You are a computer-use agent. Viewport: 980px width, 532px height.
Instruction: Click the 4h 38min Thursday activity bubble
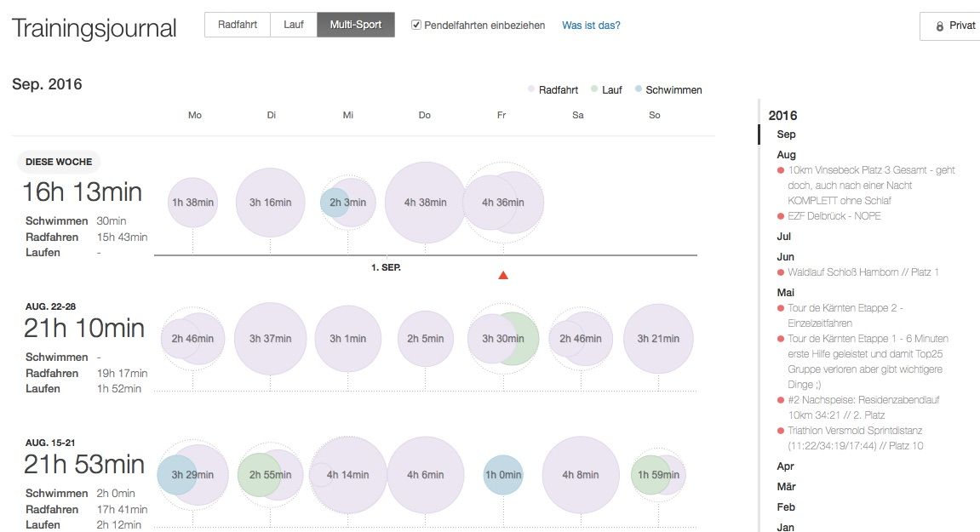point(426,203)
